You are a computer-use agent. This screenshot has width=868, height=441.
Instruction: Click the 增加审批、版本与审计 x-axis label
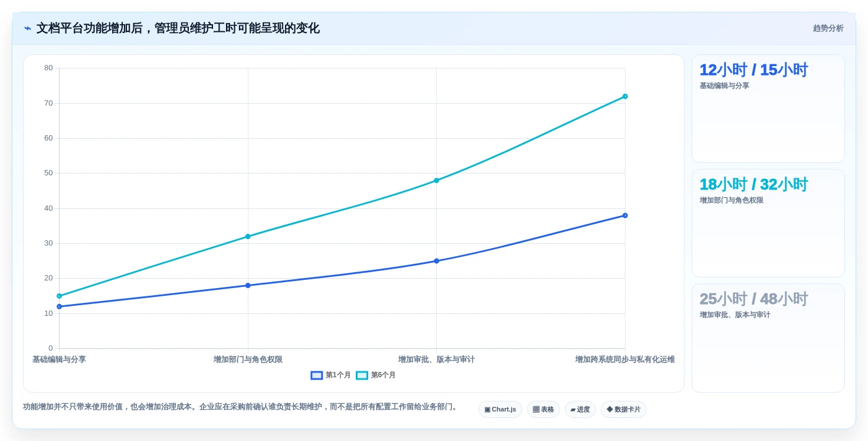click(437, 360)
